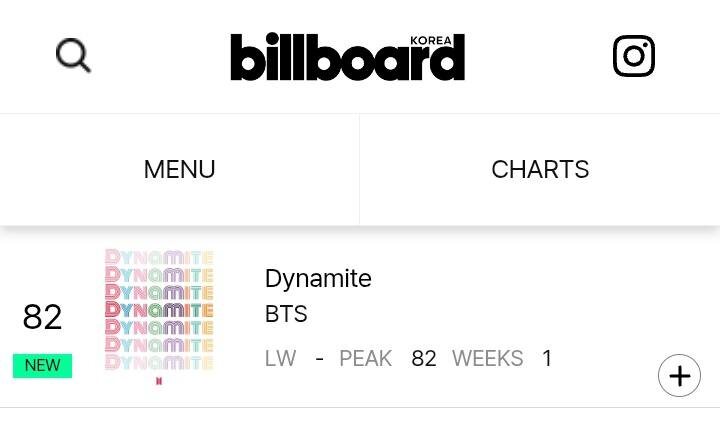Click the green NEW badge

point(42,366)
